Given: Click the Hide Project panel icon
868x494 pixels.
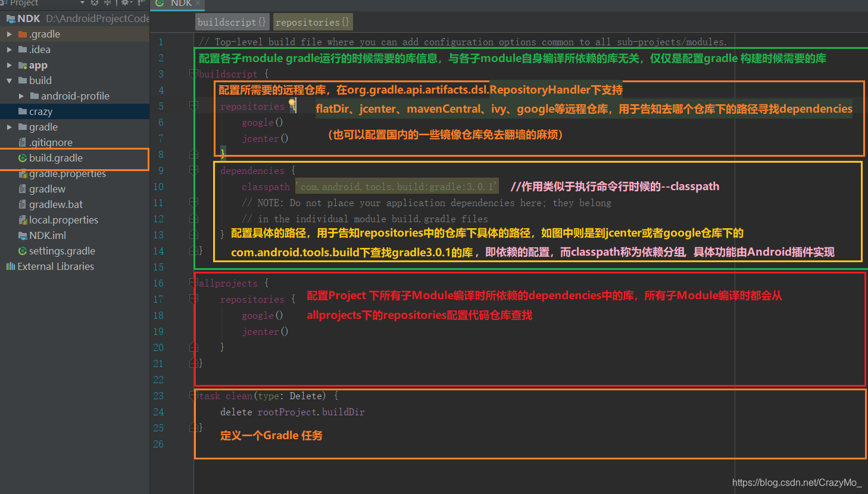Looking at the screenshot, I should click(x=141, y=2).
